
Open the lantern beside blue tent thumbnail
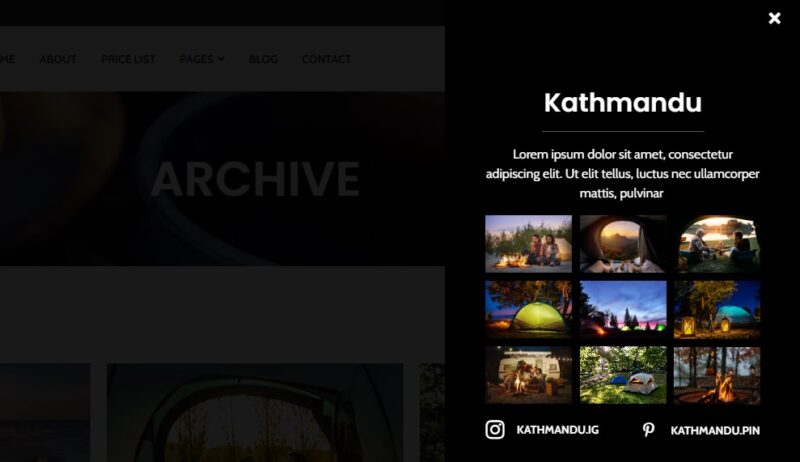tap(716, 309)
